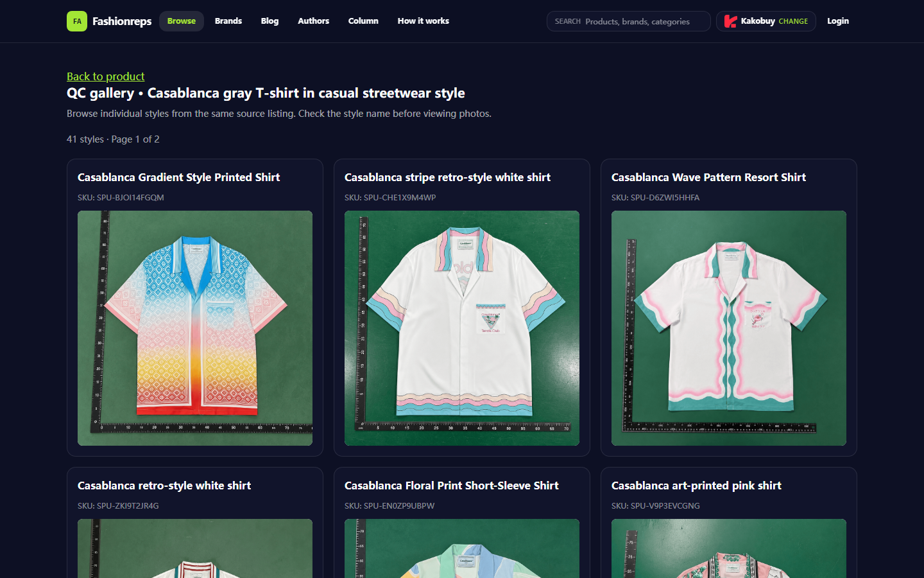
Task: Select SKU text SPU-V9P3EVCGNG
Action: pyautogui.click(x=665, y=506)
